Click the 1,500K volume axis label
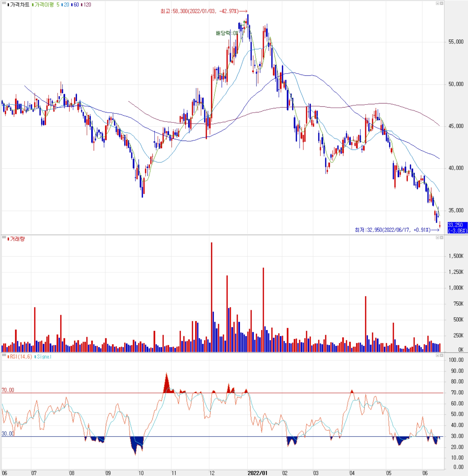This screenshot has height=476, width=468. 456,256
